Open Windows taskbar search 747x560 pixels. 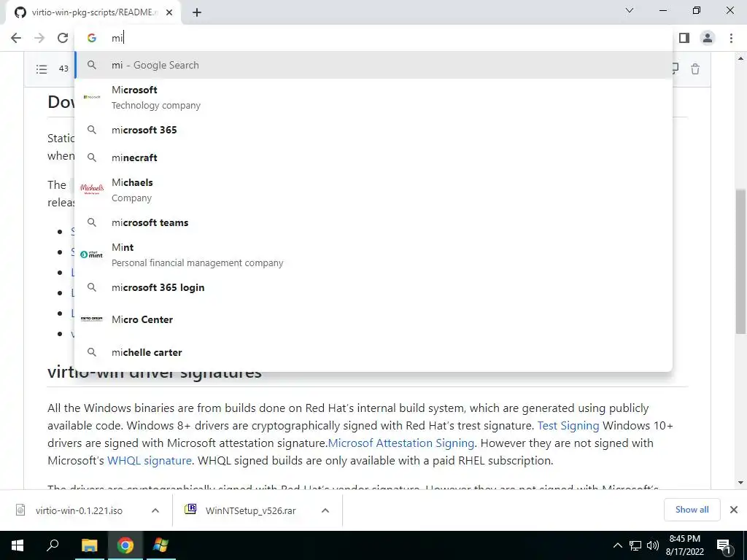coord(53,545)
